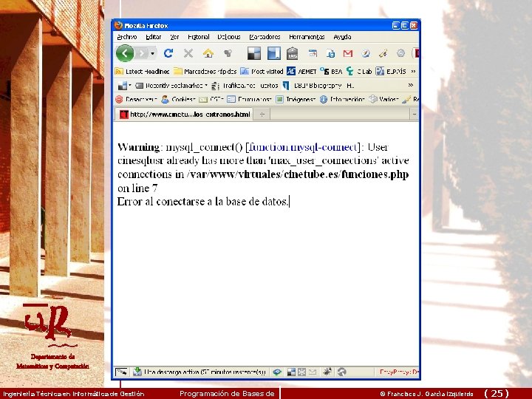
Task: Open the Archivo menu
Action: 127,37
